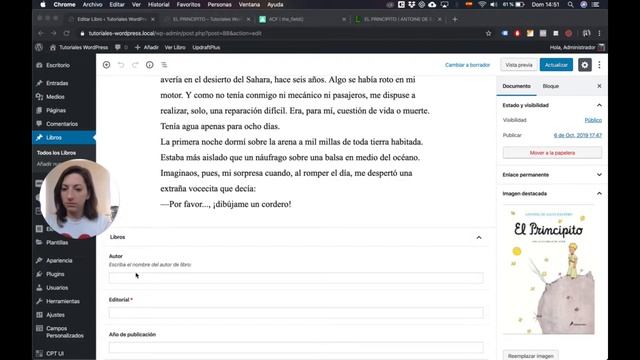
Task: Open Herramientas in the sidebar
Action: pyautogui.click(x=63, y=301)
